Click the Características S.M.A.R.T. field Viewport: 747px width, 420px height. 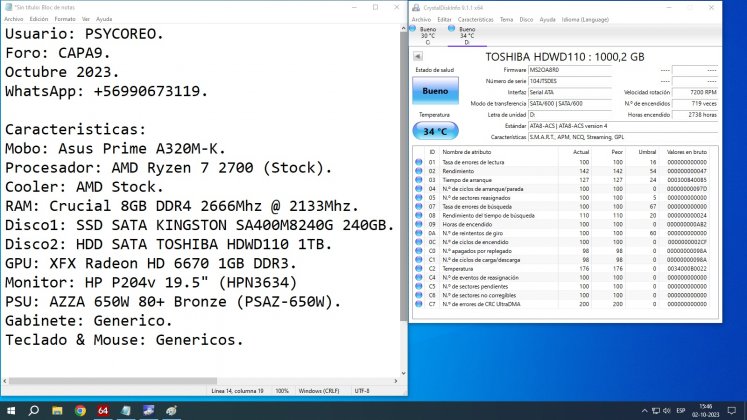(x=623, y=137)
